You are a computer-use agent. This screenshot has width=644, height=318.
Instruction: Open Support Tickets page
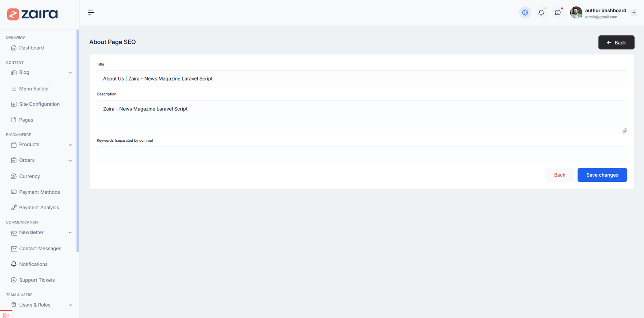pos(37,280)
